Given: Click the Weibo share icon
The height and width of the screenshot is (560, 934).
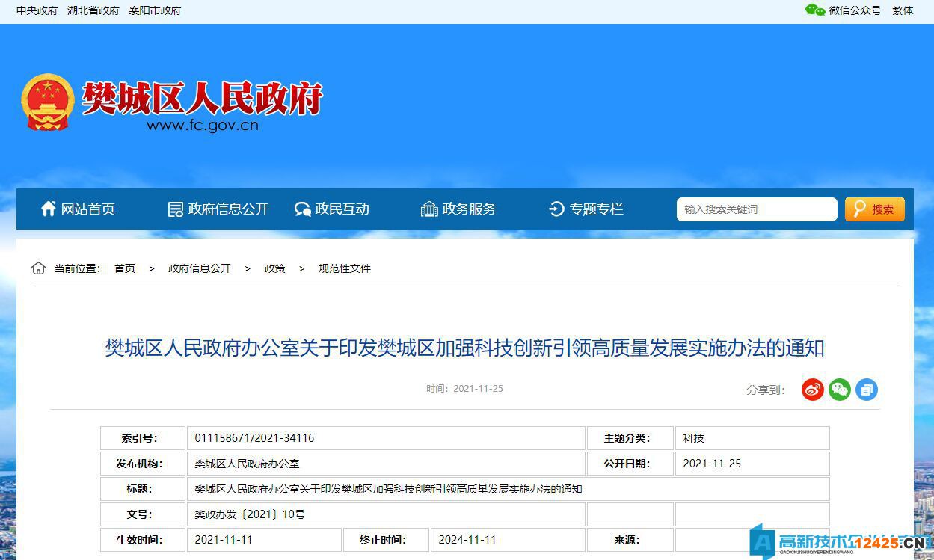Looking at the screenshot, I should click(x=813, y=390).
